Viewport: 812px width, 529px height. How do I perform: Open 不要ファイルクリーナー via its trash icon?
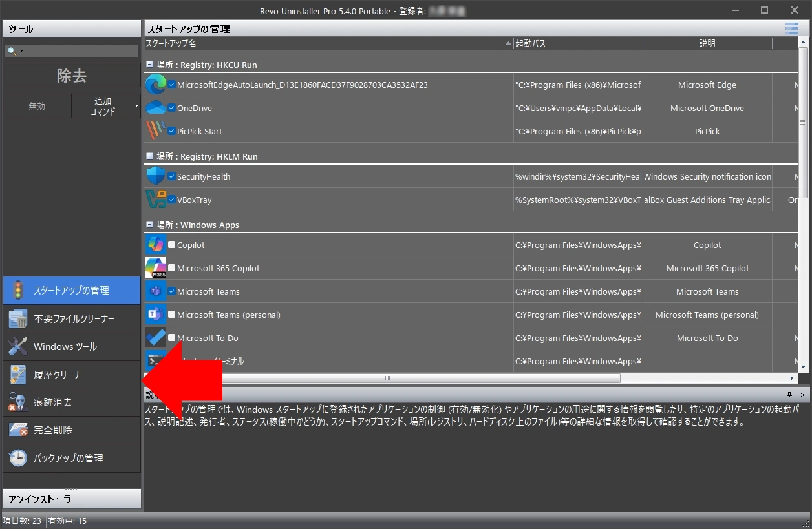click(18, 318)
